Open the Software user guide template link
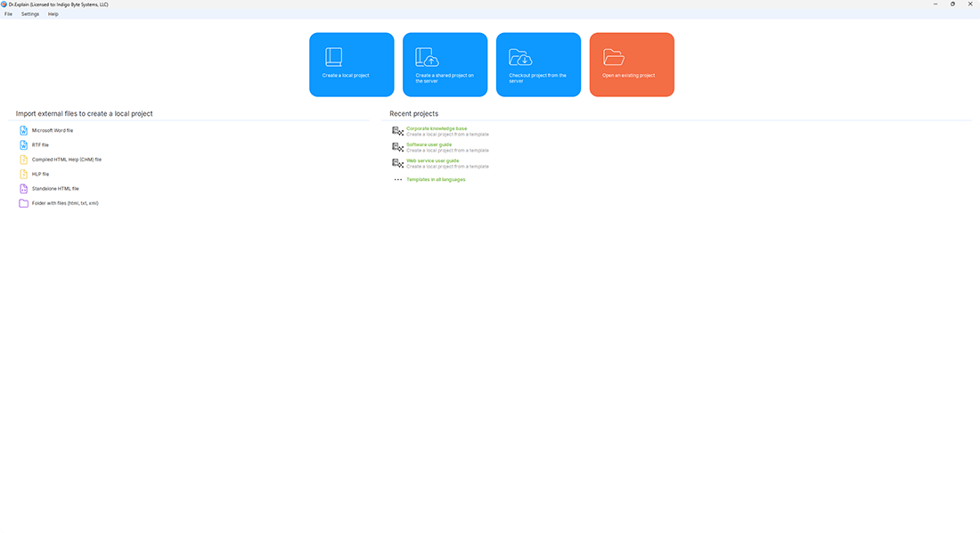 pyautogui.click(x=429, y=144)
